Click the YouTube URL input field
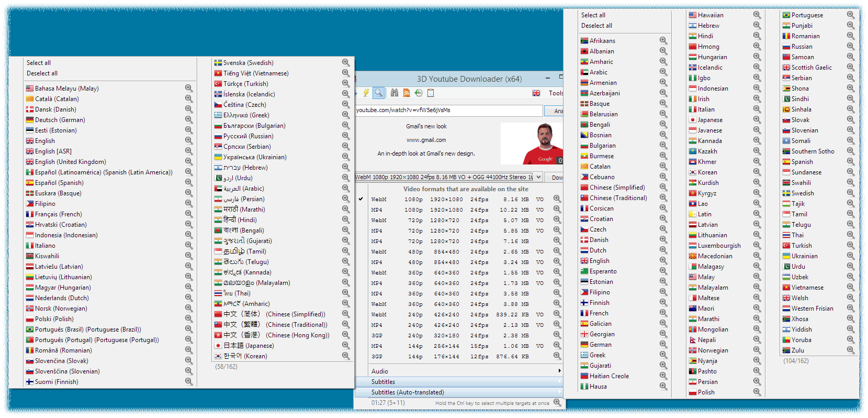Image resolution: width=868 pixels, height=418 pixels. 449,111
